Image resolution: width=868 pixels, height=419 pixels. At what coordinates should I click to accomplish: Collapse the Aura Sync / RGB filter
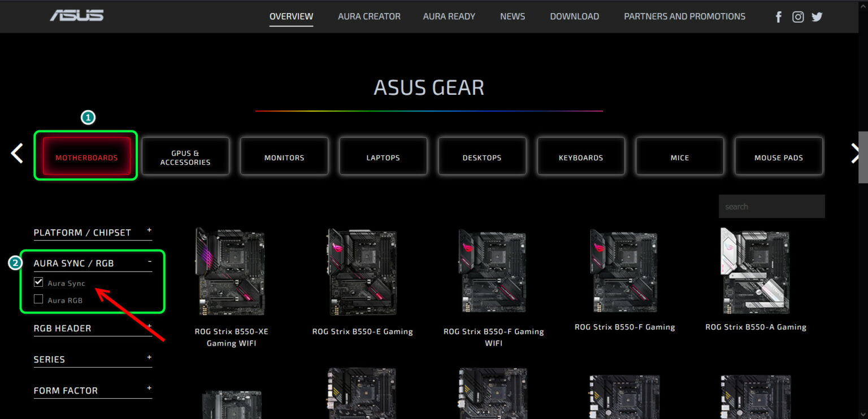coord(149,261)
